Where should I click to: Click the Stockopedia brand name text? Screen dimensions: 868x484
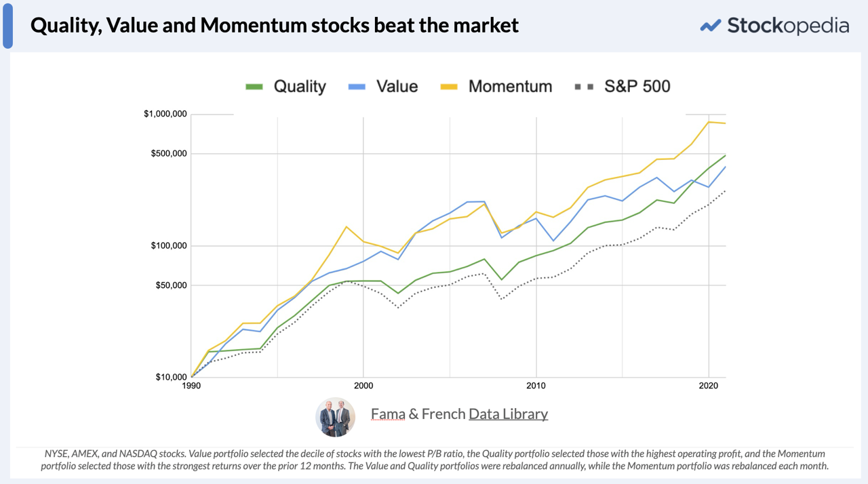(788, 26)
